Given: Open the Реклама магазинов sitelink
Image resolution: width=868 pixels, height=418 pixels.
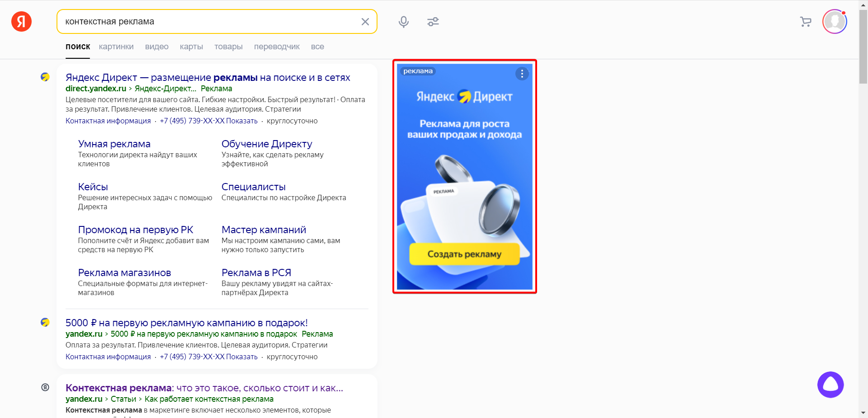Looking at the screenshot, I should point(125,272).
